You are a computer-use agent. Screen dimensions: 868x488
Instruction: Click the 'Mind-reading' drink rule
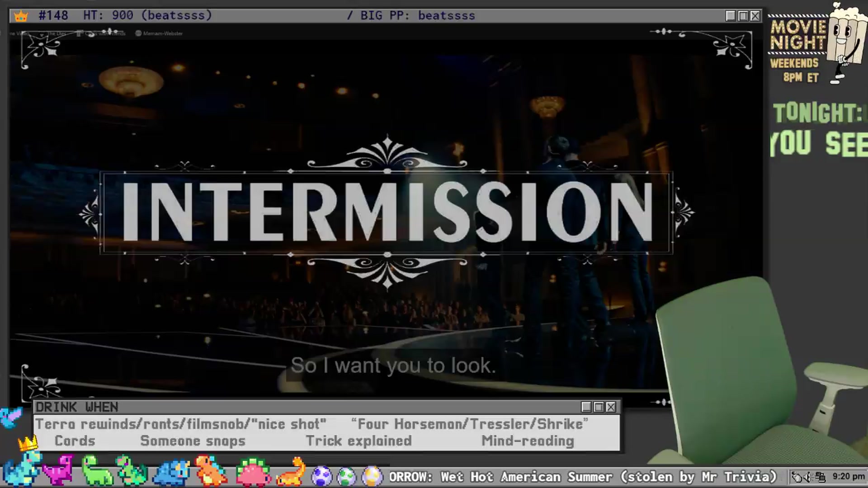[528, 441]
